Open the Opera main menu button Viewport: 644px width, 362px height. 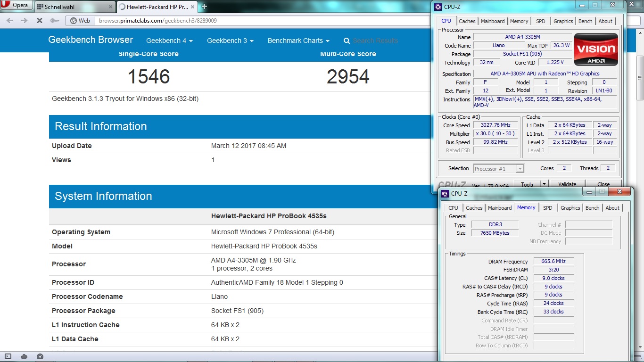[x=17, y=6]
